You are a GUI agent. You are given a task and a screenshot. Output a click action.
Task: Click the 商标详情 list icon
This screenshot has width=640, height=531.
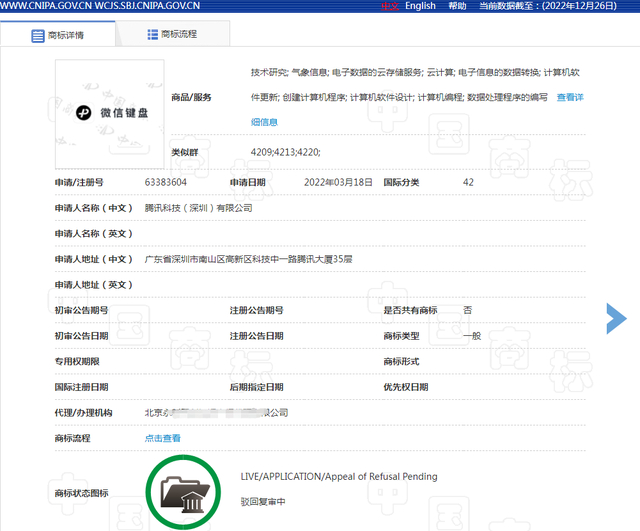pyautogui.click(x=38, y=36)
